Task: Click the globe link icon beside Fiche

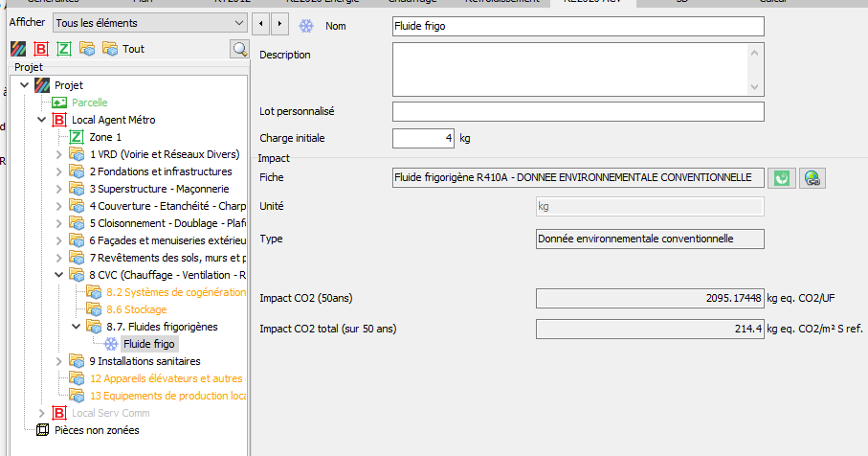Action: (x=812, y=178)
